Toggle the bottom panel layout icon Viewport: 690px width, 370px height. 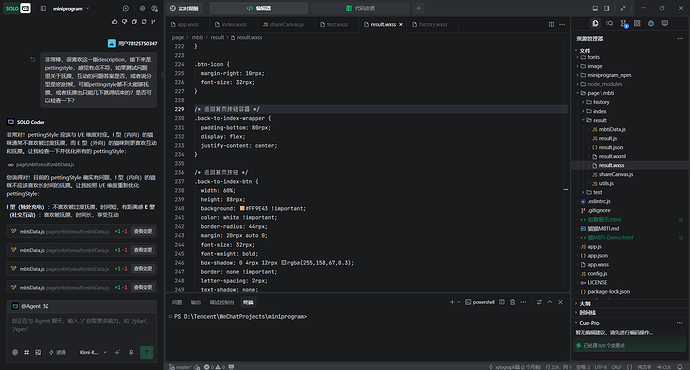[x=595, y=8]
